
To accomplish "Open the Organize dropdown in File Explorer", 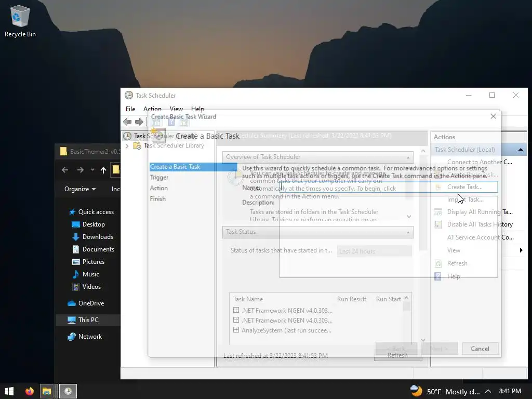I will click(80, 189).
